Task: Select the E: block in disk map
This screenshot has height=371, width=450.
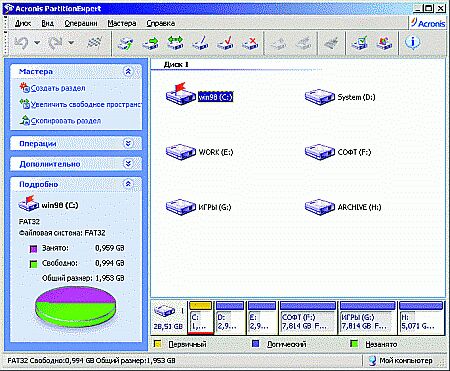Action: 262,318
